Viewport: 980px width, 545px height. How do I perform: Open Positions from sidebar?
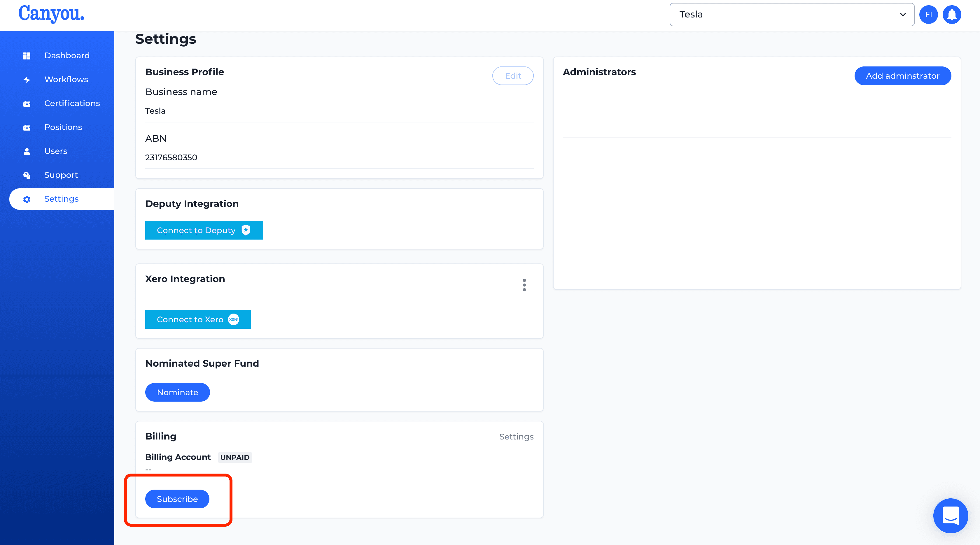pos(63,127)
